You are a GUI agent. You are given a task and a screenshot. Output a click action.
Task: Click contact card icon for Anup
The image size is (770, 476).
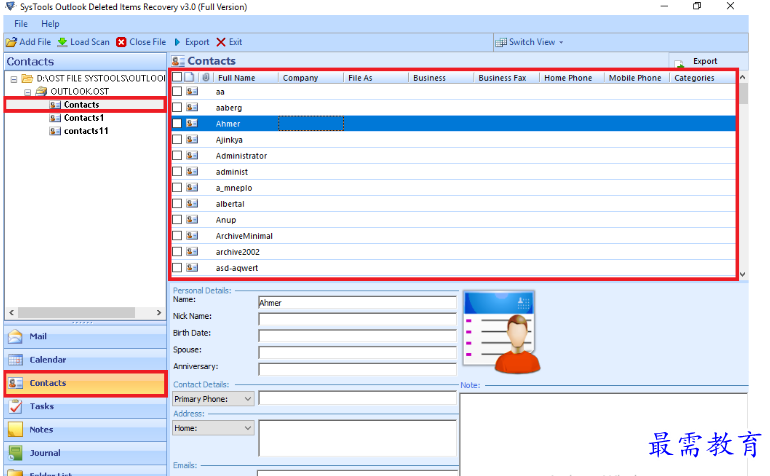pyautogui.click(x=192, y=220)
